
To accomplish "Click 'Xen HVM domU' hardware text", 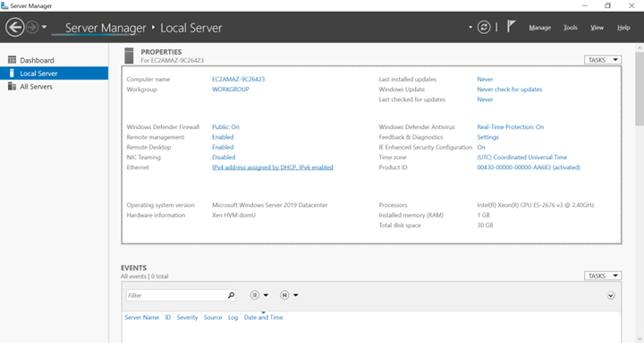I will click(x=233, y=215).
